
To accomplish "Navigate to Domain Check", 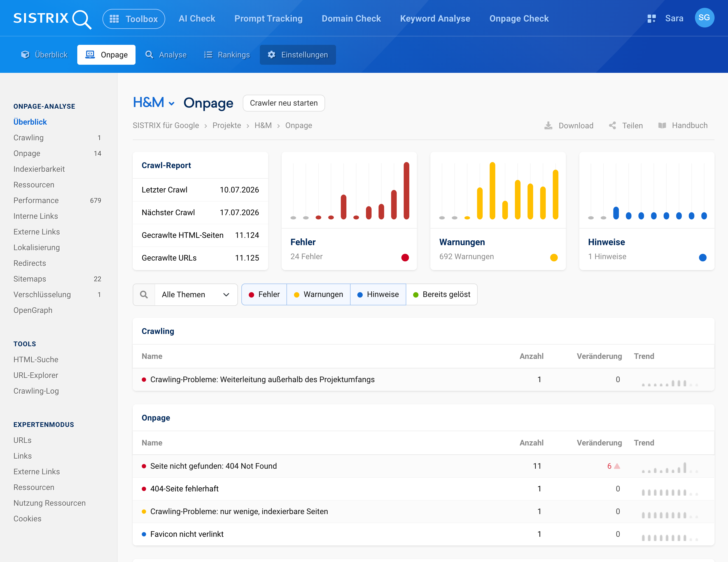I will point(351,19).
